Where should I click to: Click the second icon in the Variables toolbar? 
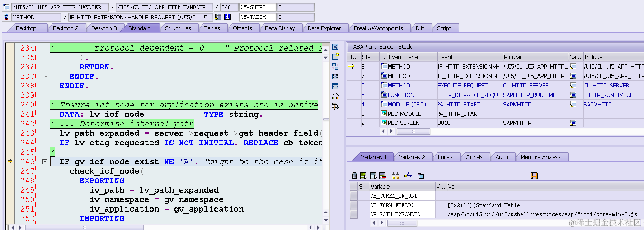[363, 175]
